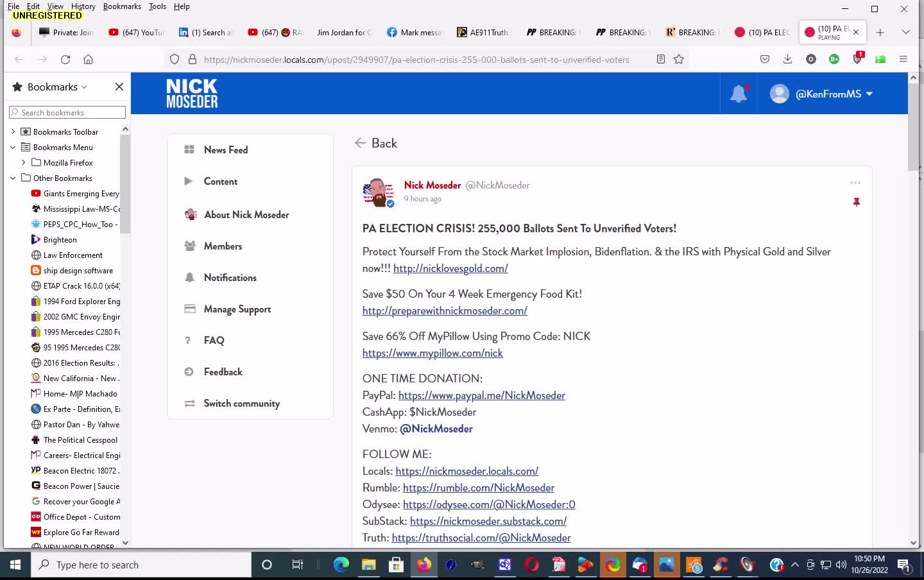Click the notification bell in Locals header
Image resolution: width=924 pixels, height=580 pixels.
(739, 94)
